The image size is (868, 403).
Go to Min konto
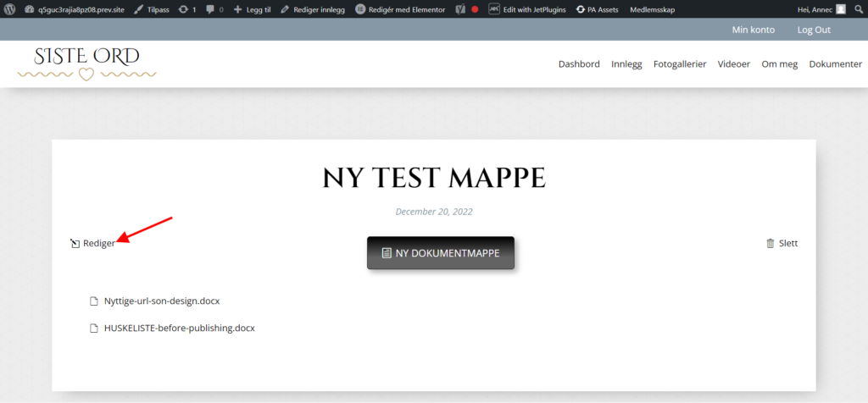pos(753,30)
